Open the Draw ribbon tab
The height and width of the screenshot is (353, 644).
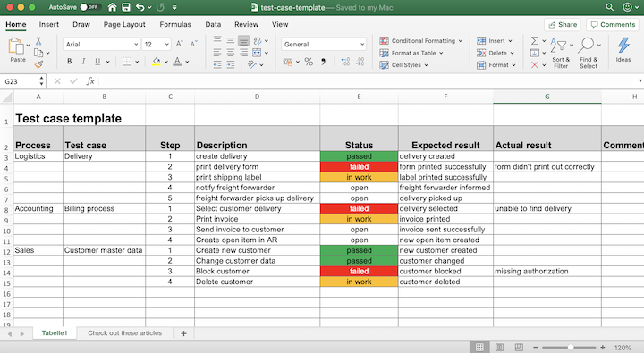(x=81, y=24)
